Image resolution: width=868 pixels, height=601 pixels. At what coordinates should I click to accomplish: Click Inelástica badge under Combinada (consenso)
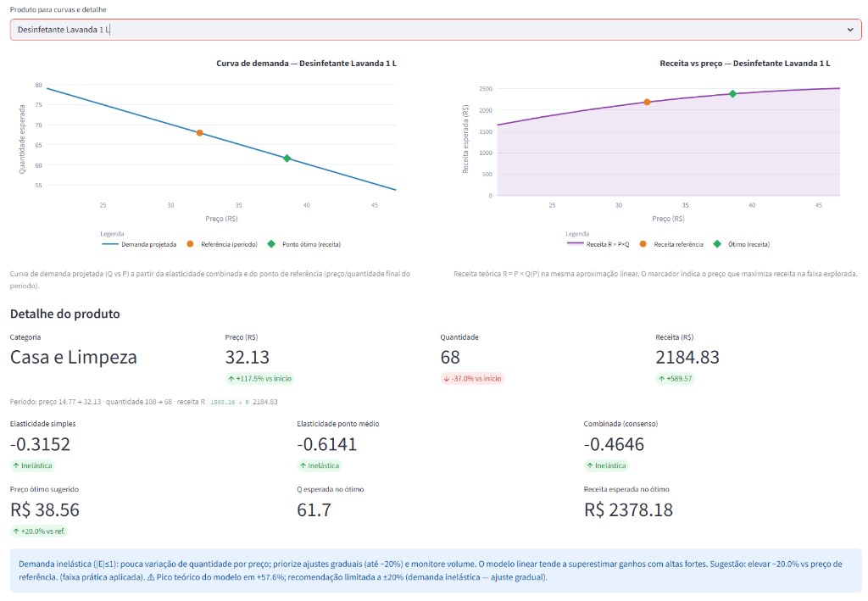click(606, 465)
